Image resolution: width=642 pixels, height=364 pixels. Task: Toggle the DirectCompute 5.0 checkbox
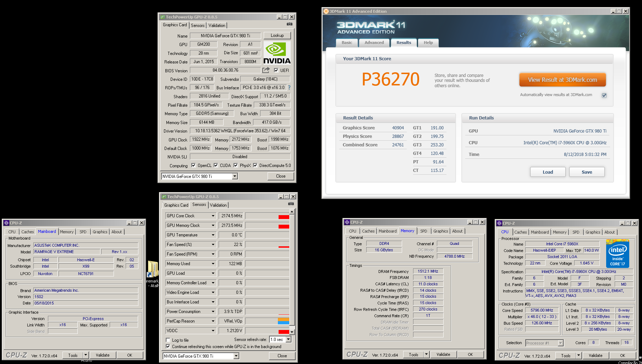255,165
